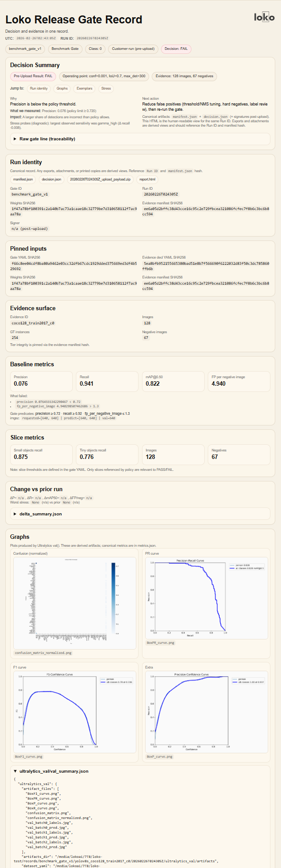Click Customer-run (pre-upload) chip
281x868 pixels.
(x=133, y=49)
